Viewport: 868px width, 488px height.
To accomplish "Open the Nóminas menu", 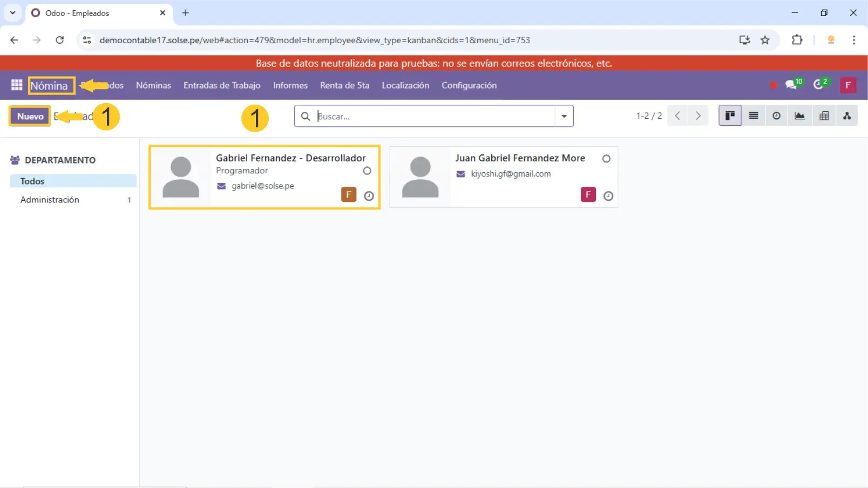I will pyautogui.click(x=153, y=85).
